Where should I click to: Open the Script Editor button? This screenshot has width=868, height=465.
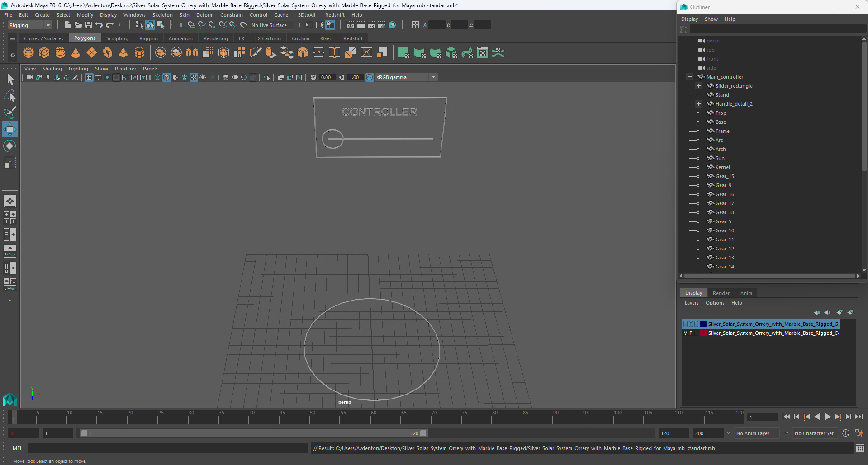pos(860,448)
